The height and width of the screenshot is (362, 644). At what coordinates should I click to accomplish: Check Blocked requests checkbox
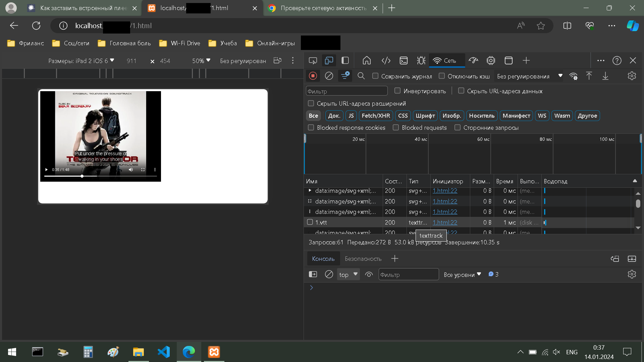396,128
